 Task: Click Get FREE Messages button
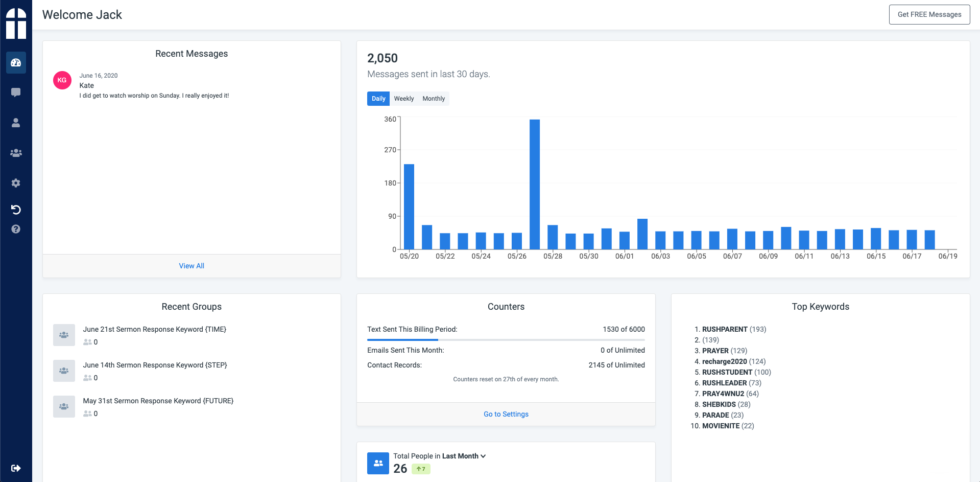929,14
